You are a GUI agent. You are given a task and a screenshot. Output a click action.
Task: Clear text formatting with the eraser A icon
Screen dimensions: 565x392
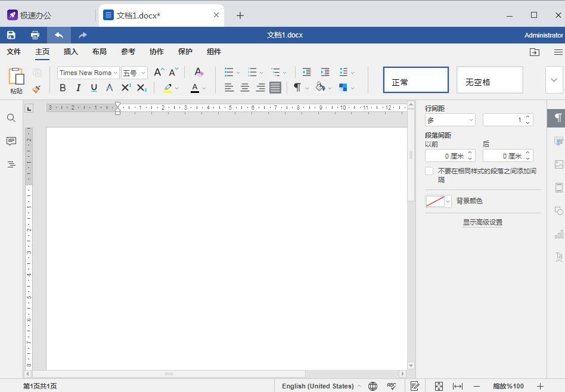(199, 73)
